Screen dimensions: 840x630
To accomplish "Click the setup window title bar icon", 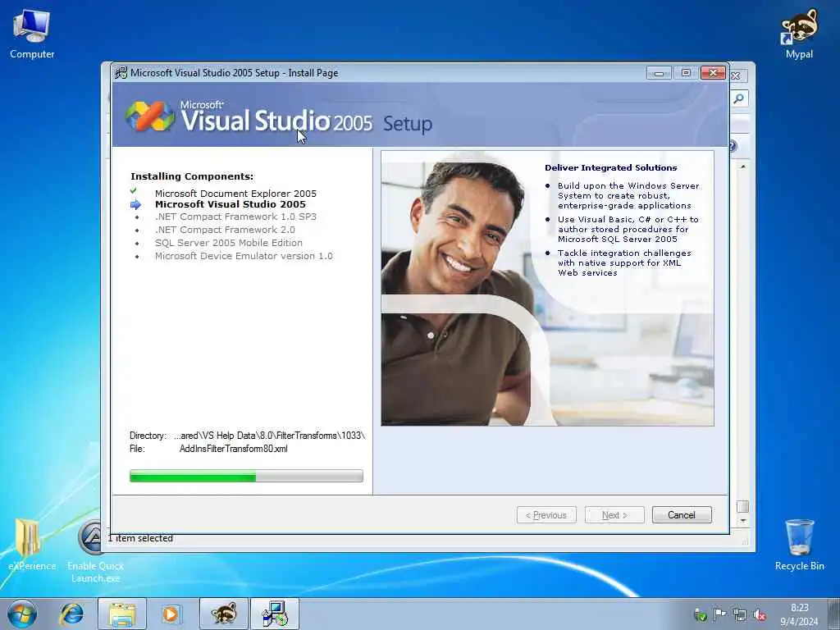I will 121,72.
